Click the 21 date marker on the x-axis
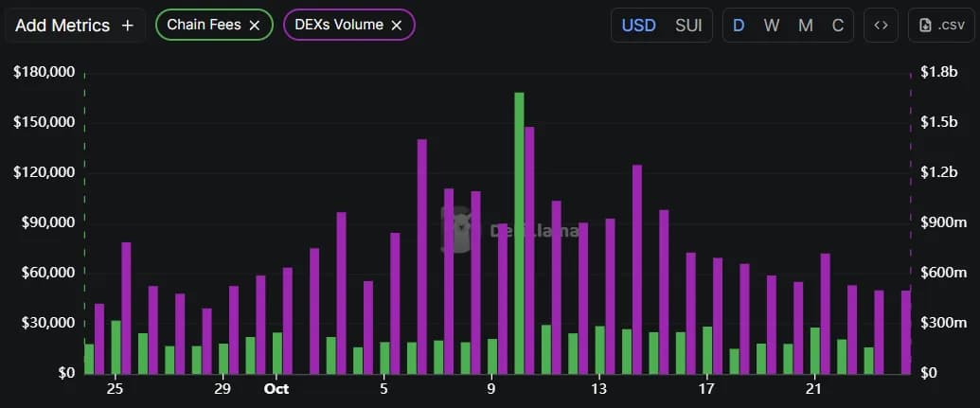 [x=813, y=388]
